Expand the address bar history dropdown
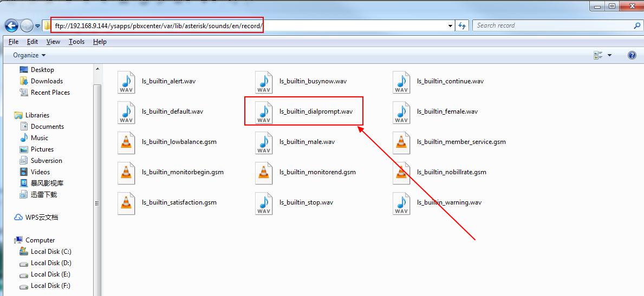This screenshot has height=296, width=644. pyautogui.click(x=450, y=25)
